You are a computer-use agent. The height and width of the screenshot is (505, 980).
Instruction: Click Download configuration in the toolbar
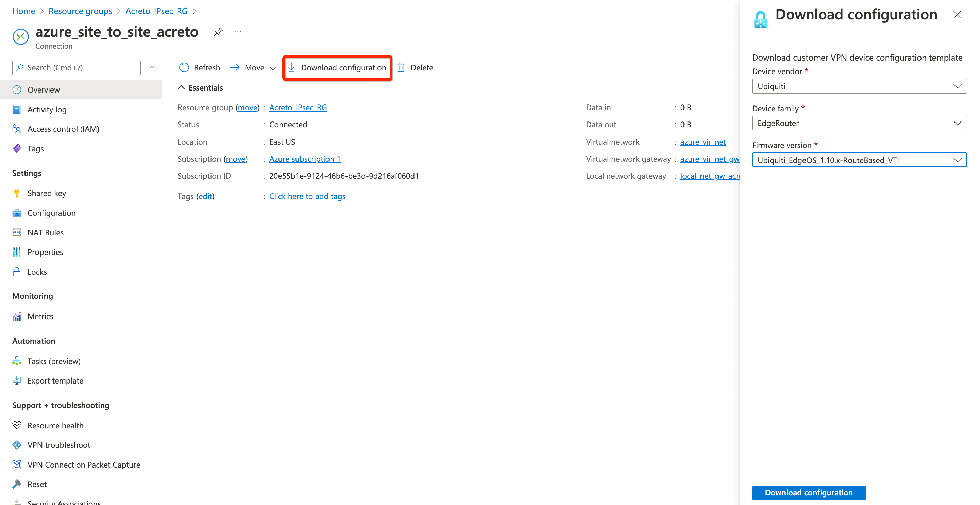[337, 67]
